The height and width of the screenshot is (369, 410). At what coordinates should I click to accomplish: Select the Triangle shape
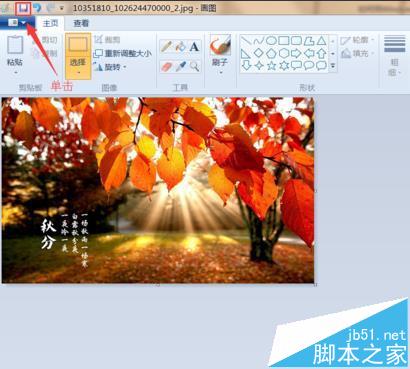coord(321,41)
